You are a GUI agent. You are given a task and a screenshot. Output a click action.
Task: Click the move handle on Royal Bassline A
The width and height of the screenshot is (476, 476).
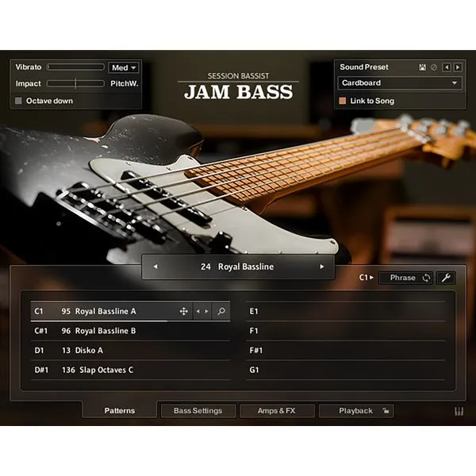pyautogui.click(x=184, y=311)
